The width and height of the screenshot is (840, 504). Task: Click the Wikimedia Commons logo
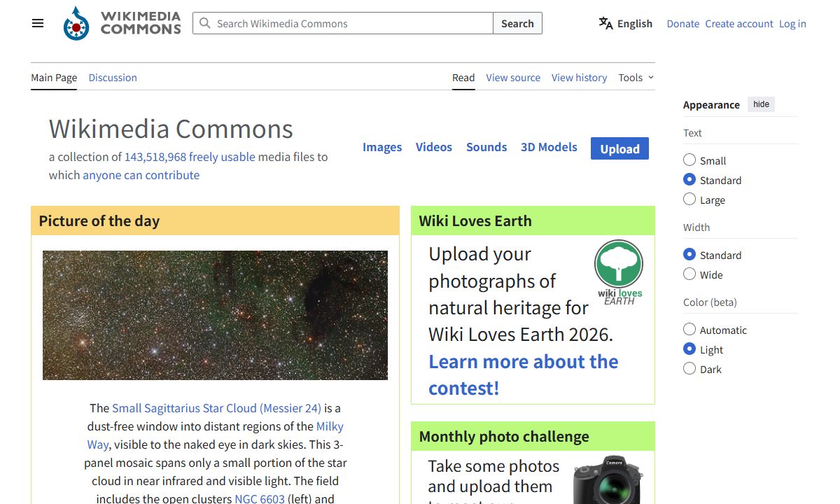click(122, 23)
